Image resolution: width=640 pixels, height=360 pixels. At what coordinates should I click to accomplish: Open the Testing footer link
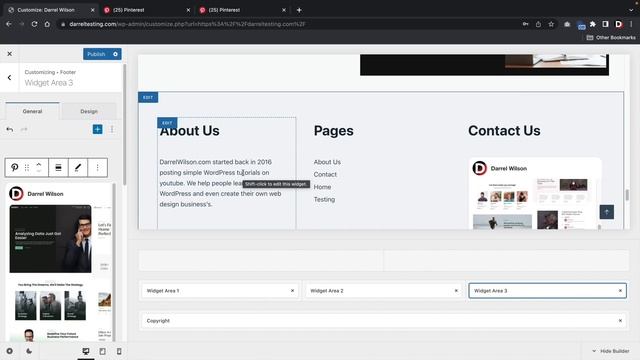coord(324,199)
